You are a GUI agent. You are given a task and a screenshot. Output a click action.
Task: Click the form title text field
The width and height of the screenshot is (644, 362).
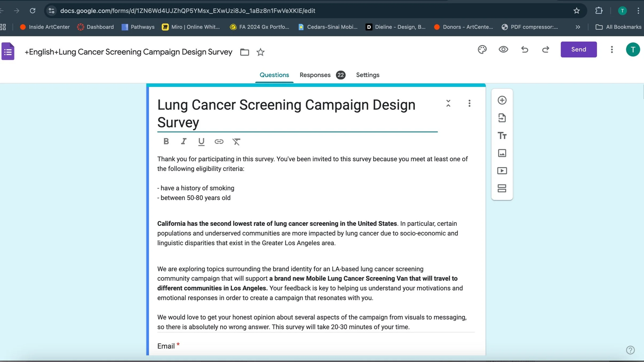tap(286, 113)
